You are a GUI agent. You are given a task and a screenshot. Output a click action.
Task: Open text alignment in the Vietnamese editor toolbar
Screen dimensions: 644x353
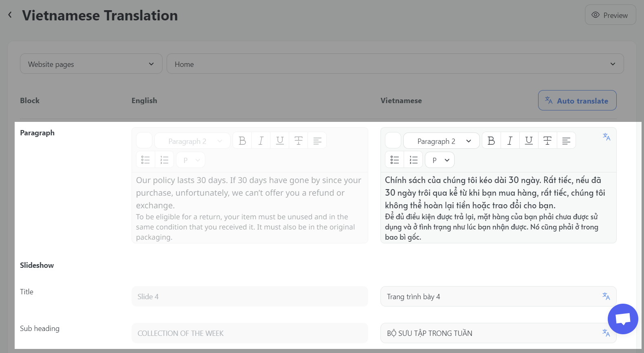[566, 141]
